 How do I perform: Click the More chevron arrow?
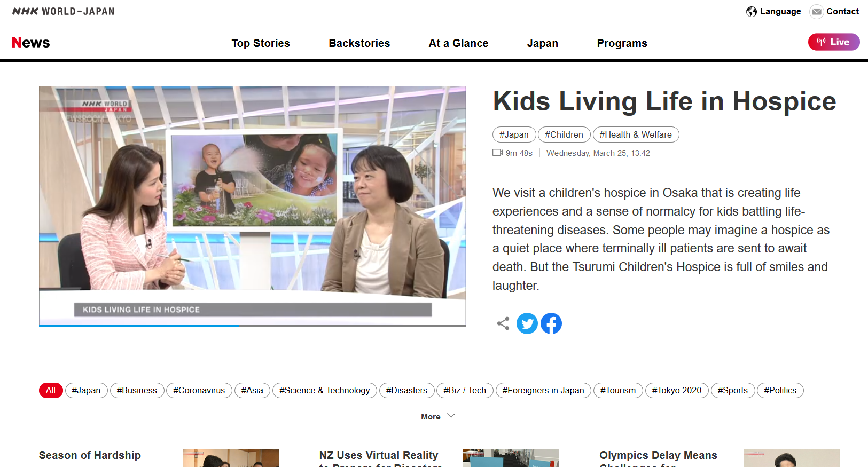(x=451, y=416)
